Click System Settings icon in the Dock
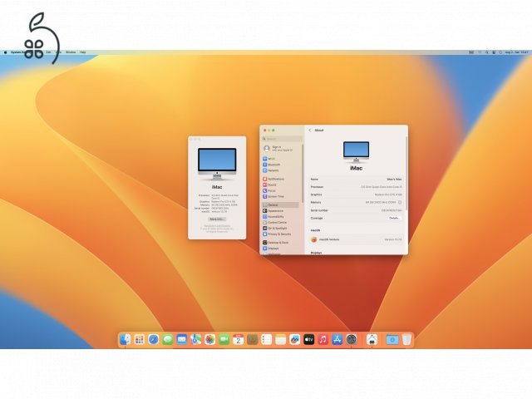 pyautogui.click(x=352, y=339)
